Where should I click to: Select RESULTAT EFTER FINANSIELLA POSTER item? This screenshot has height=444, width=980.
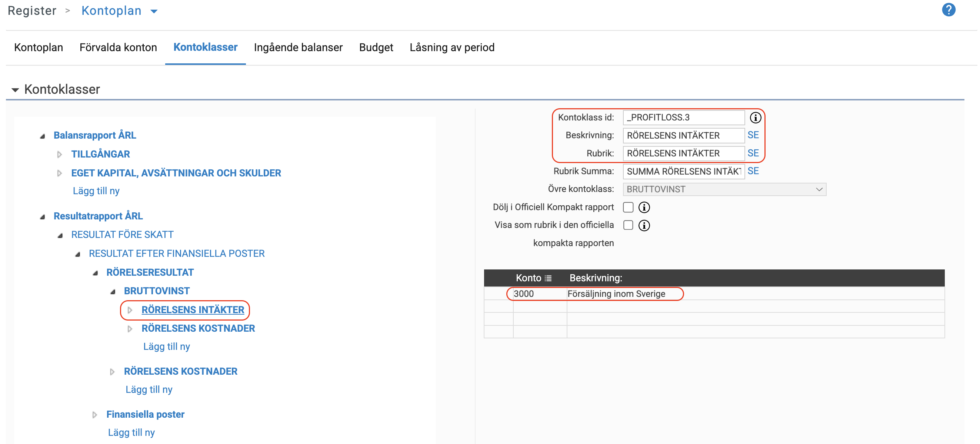point(177,254)
